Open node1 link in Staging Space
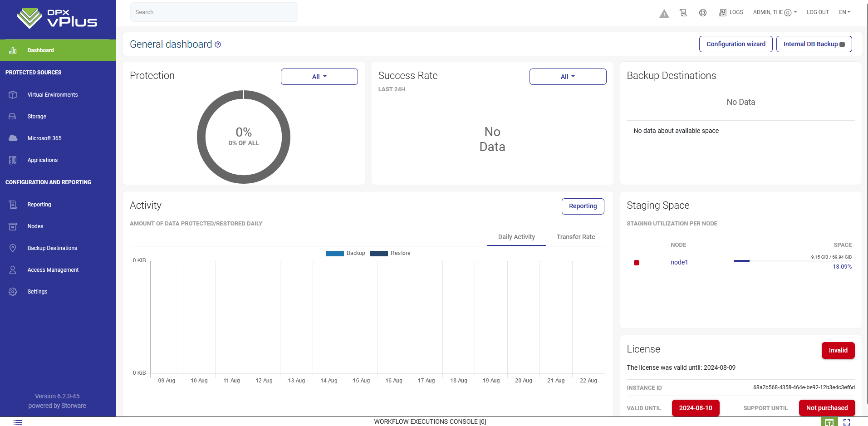Image resolution: width=868 pixels, height=426 pixels. point(679,262)
